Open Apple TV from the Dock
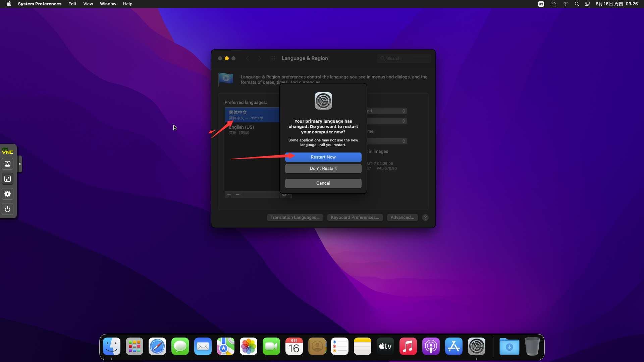The width and height of the screenshot is (644, 362). [x=385, y=347]
